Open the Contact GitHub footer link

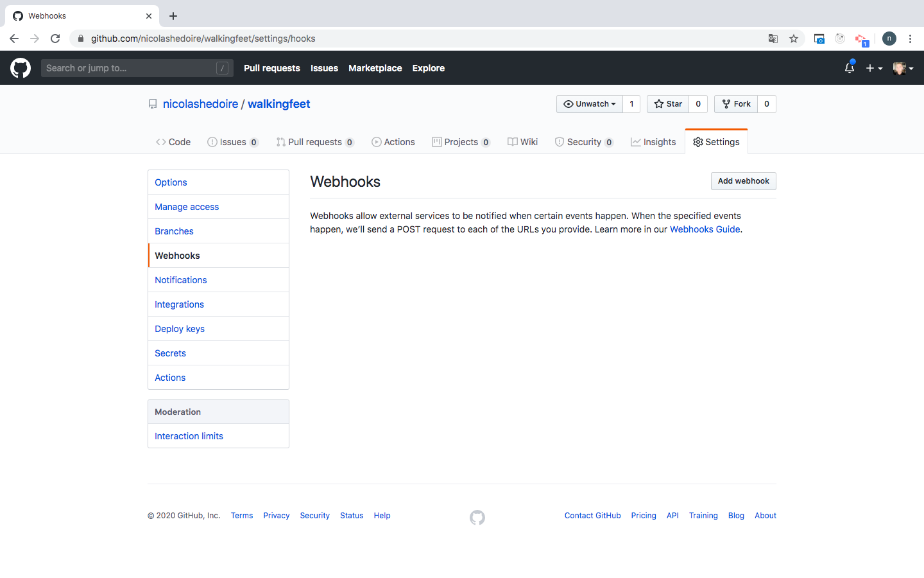click(x=593, y=516)
